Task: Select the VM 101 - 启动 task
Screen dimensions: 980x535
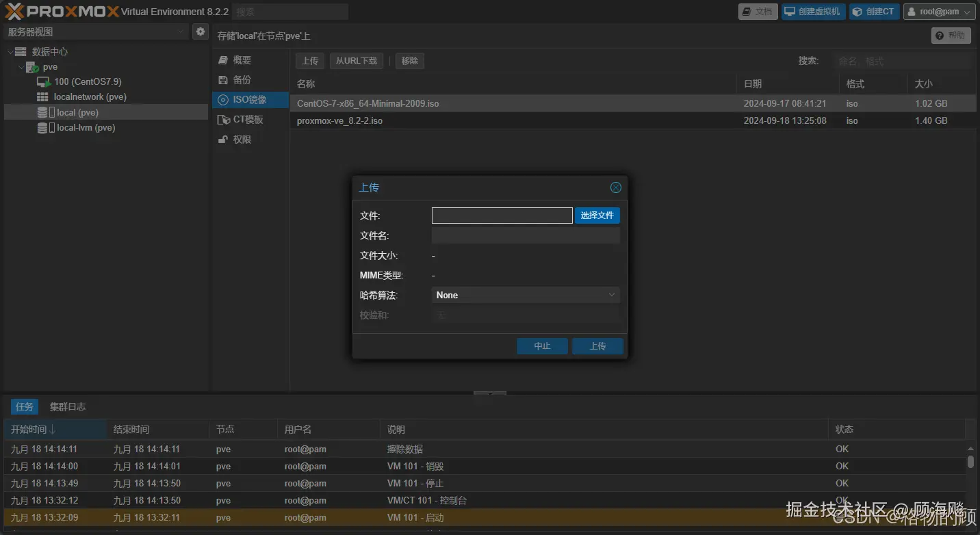Action: point(485,518)
